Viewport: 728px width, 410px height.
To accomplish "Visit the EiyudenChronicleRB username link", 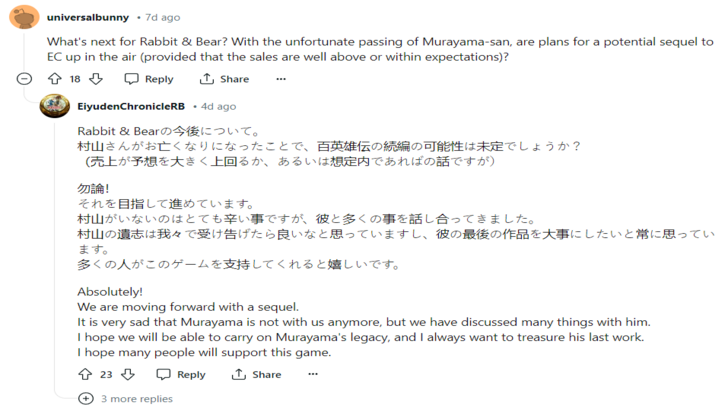I will (130, 106).
